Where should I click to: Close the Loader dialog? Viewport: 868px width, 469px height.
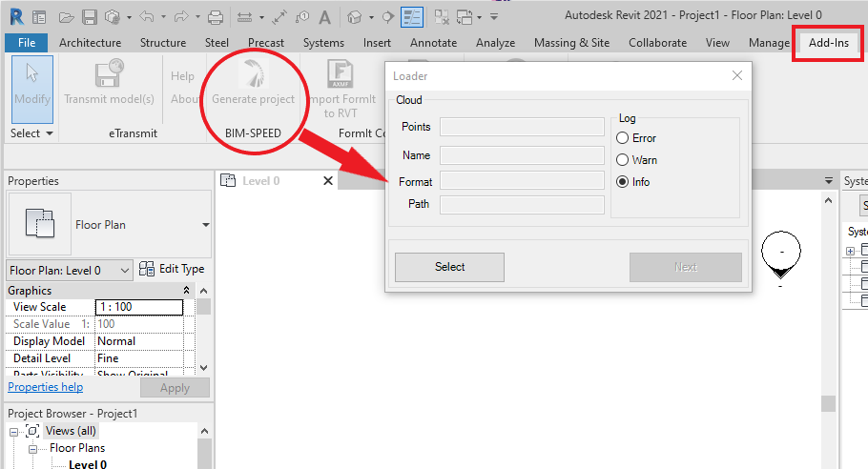point(736,75)
